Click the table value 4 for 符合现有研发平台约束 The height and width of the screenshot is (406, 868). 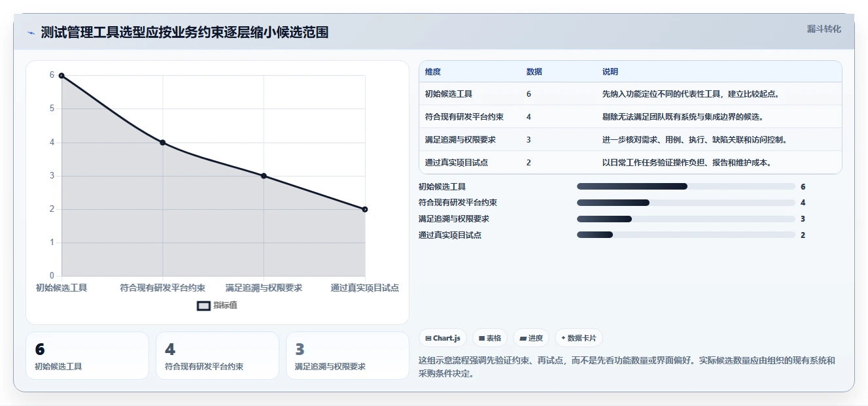coord(529,117)
